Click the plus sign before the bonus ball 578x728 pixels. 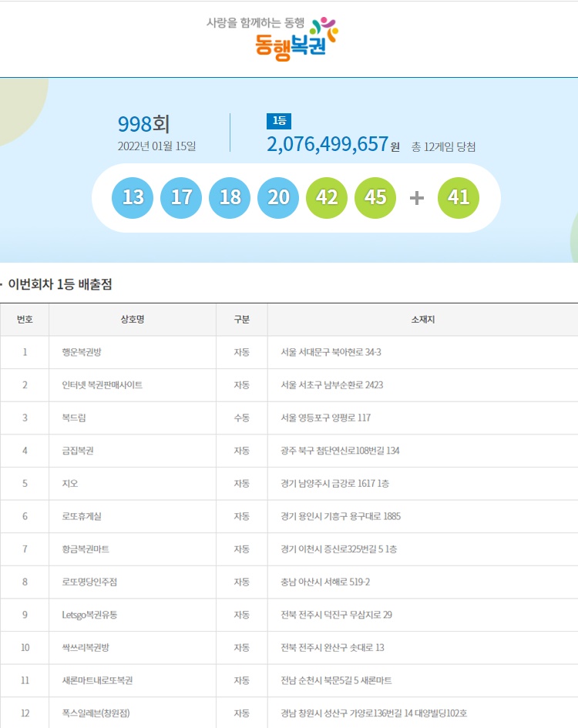[417, 198]
